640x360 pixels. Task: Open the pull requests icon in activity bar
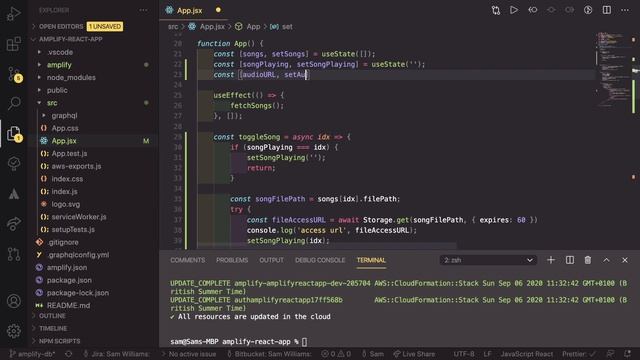(x=14, y=254)
